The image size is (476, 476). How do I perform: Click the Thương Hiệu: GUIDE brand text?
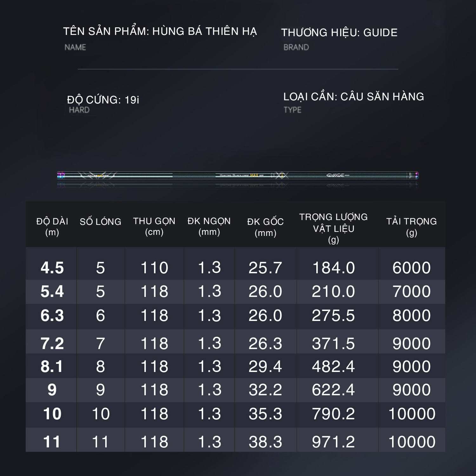(339, 32)
